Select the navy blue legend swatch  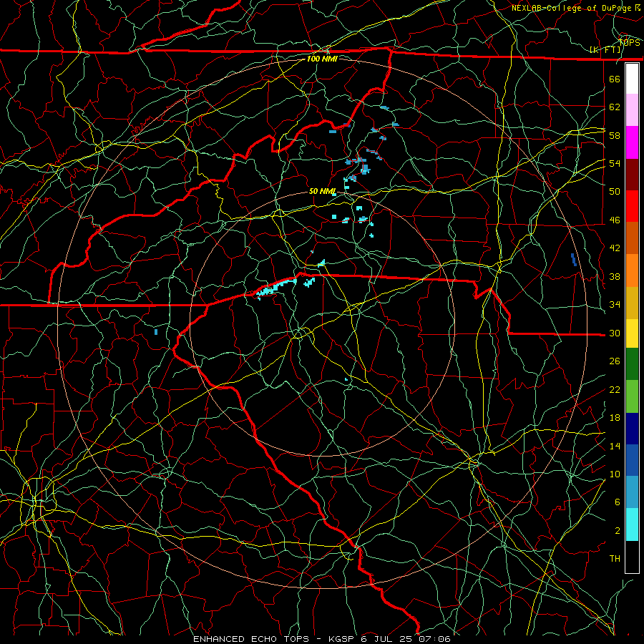pyautogui.click(x=632, y=429)
